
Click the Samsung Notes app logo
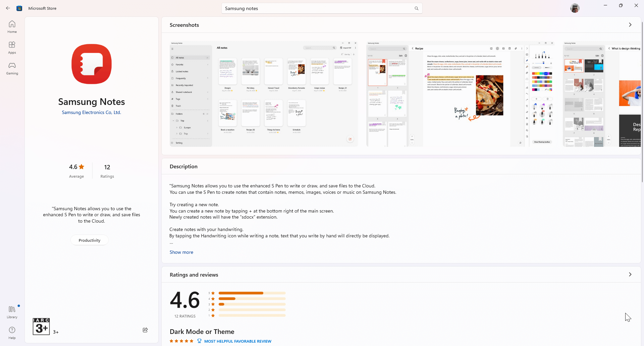tap(92, 64)
